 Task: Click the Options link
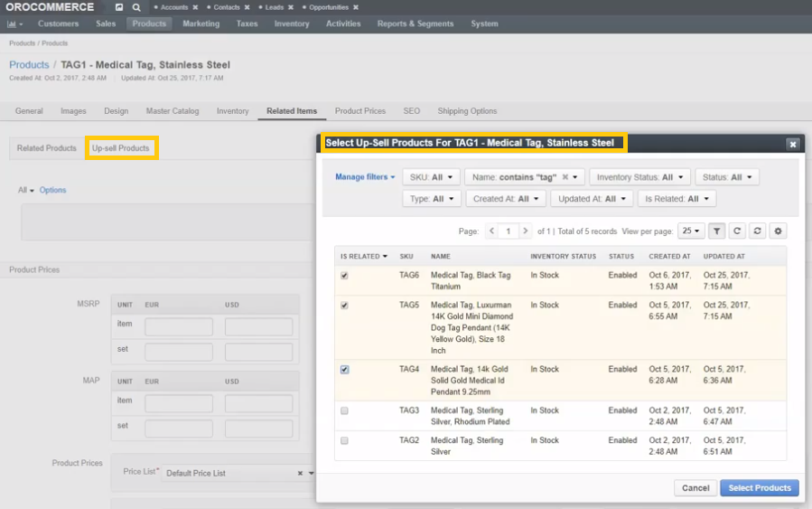click(x=52, y=190)
